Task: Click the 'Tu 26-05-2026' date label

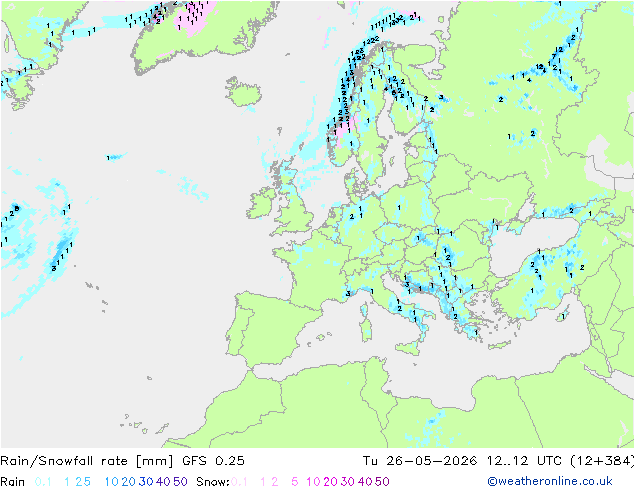Action: tap(420, 460)
